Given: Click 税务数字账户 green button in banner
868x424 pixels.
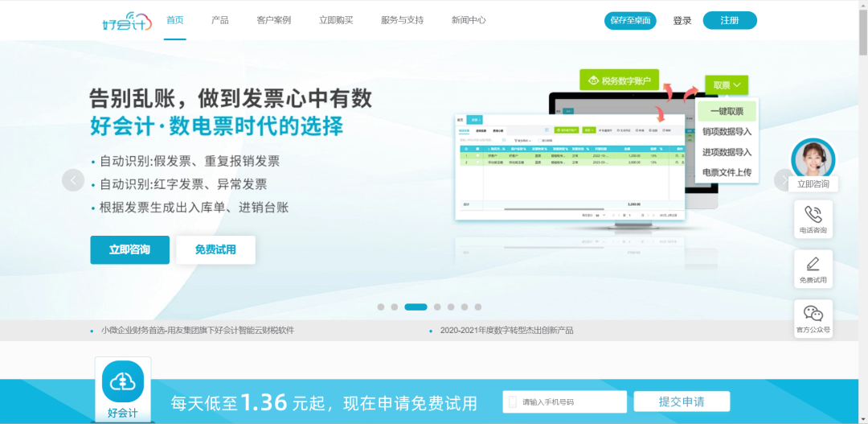Looking at the screenshot, I should [619, 80].
